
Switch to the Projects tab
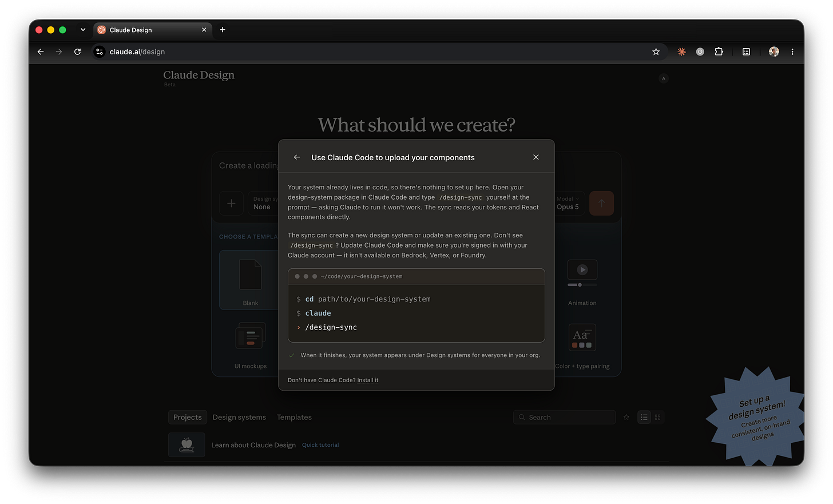[x=187, y=417]
